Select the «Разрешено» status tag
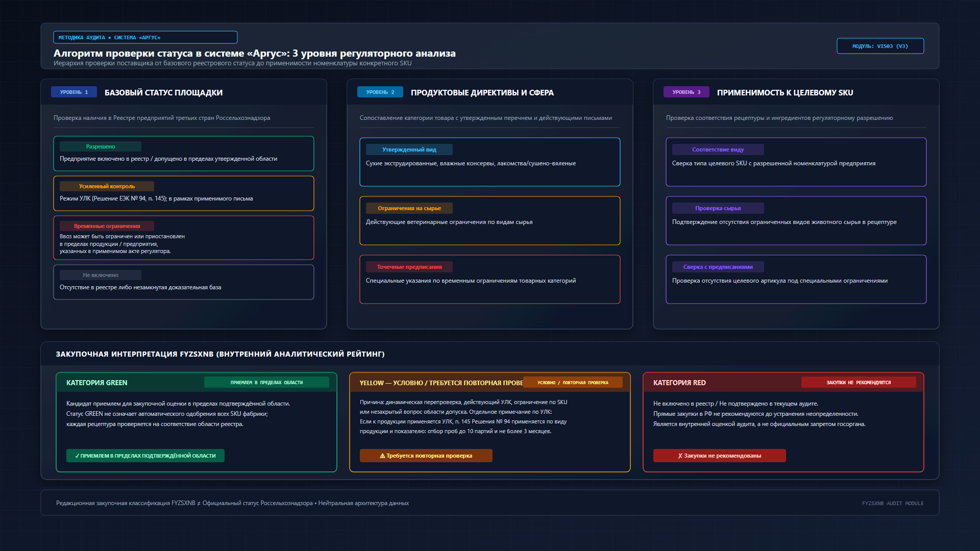Screen dimensions: 980x551 101,146
